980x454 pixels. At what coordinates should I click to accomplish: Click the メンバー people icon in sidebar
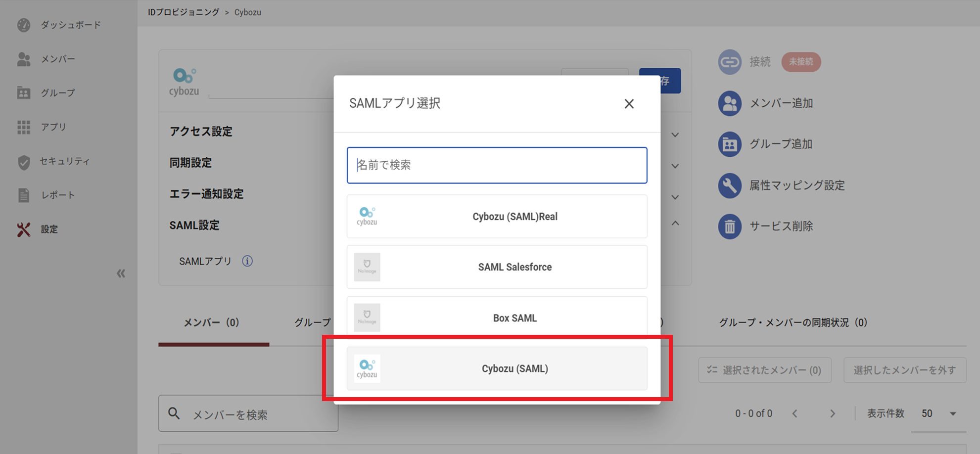tap(24, 59)
